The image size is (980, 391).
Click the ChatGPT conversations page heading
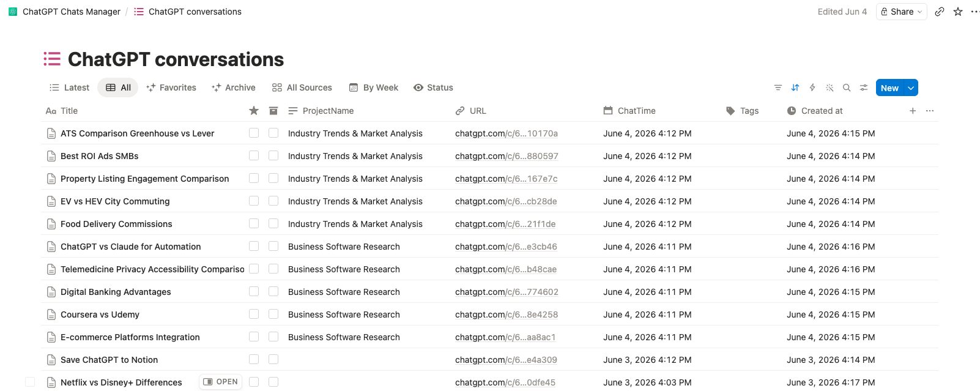176,59
